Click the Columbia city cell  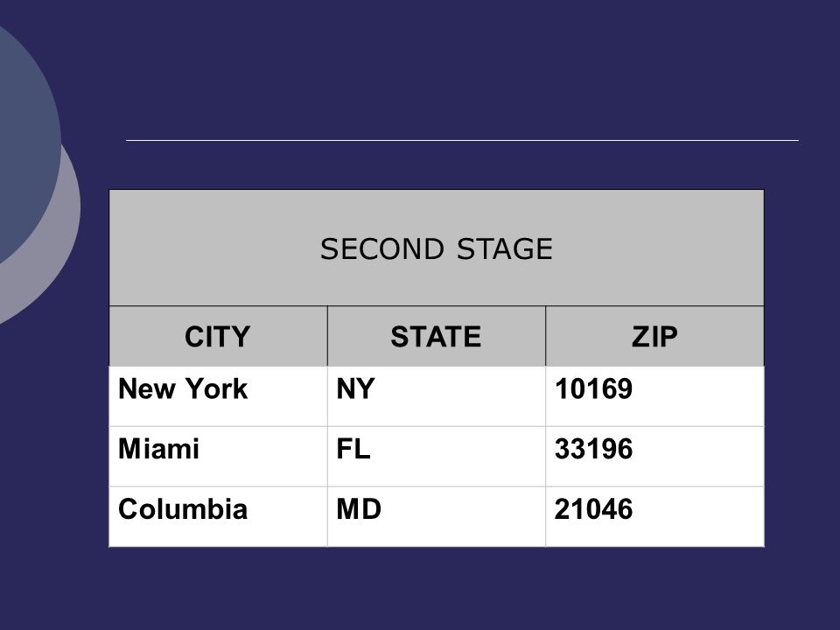[218, 516]
